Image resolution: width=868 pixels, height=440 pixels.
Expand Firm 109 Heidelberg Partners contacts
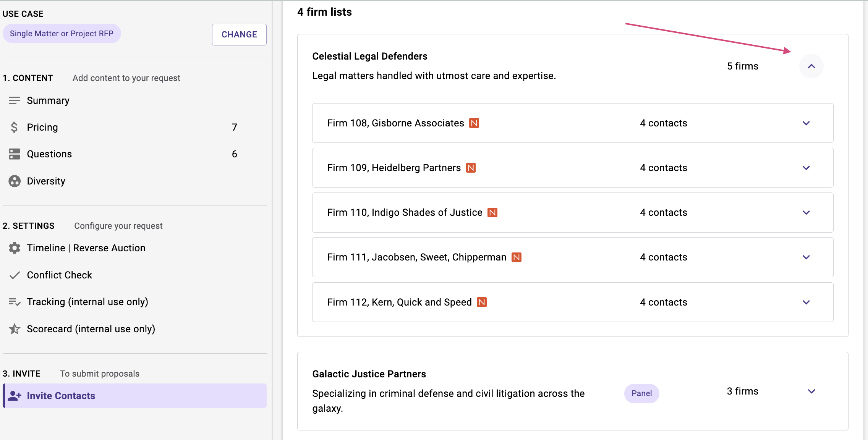click(806, 168)
